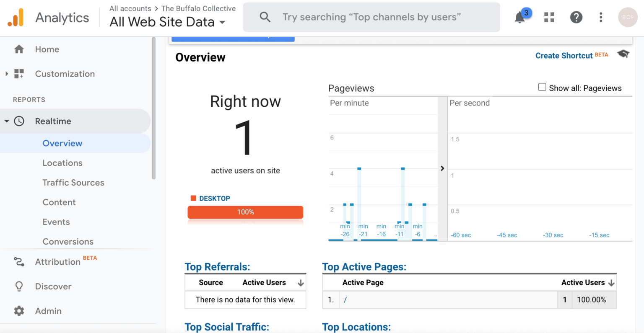Screen dimensions: 644x333
Task: Click the three-dot overflow icon
Action: pyautogui.click(x=601, y=17)
